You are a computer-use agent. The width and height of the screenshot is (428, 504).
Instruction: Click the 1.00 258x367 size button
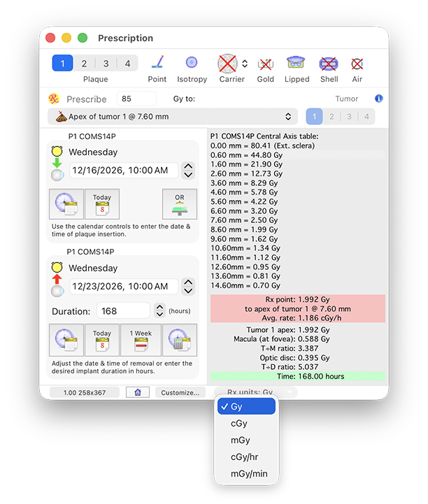85,392
